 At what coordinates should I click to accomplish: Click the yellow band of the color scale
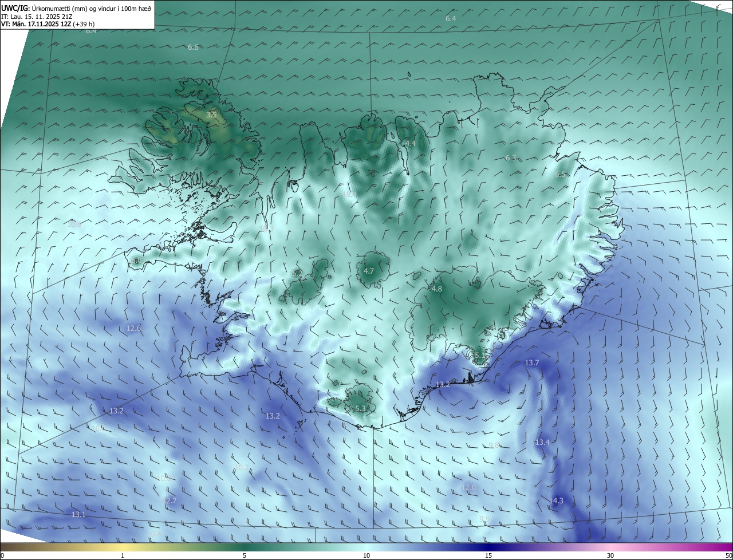[123, 547]
